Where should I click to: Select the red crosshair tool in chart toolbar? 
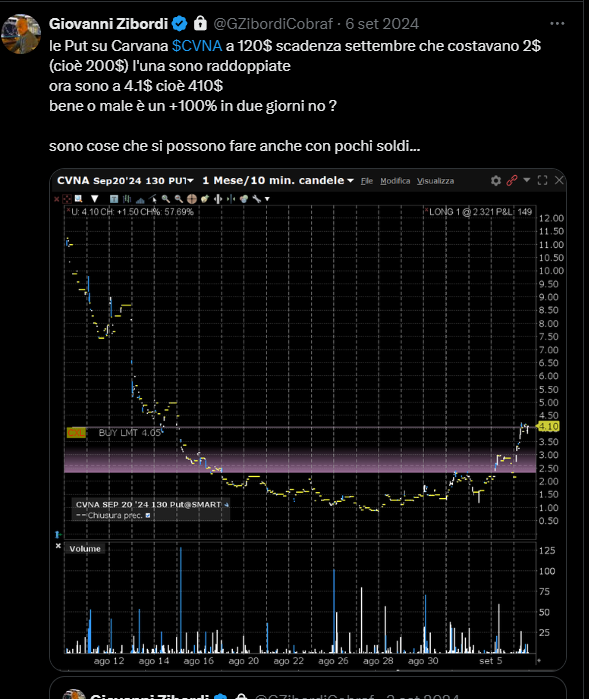coord(66,199)
